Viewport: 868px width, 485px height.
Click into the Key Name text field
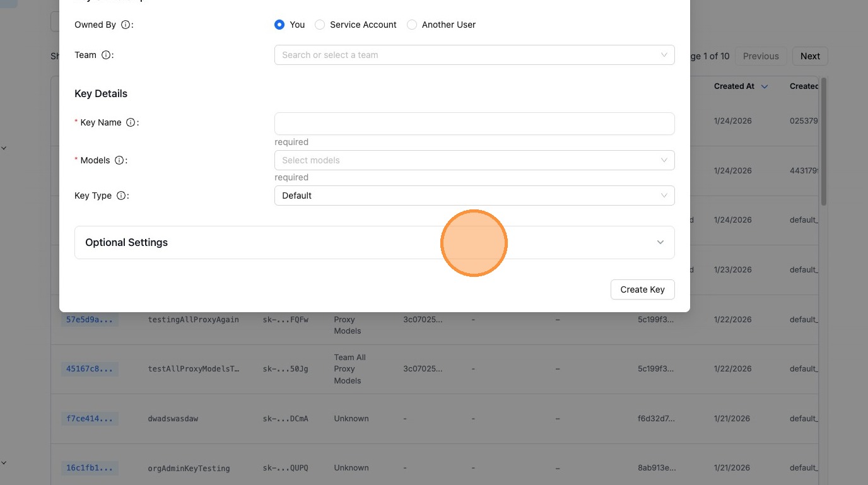point(474,124)
